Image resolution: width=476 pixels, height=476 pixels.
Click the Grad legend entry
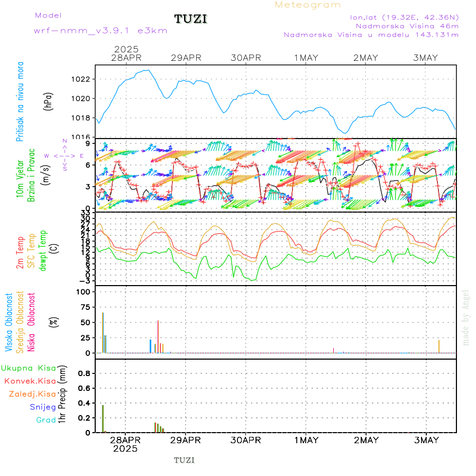[x=45, y=420]
